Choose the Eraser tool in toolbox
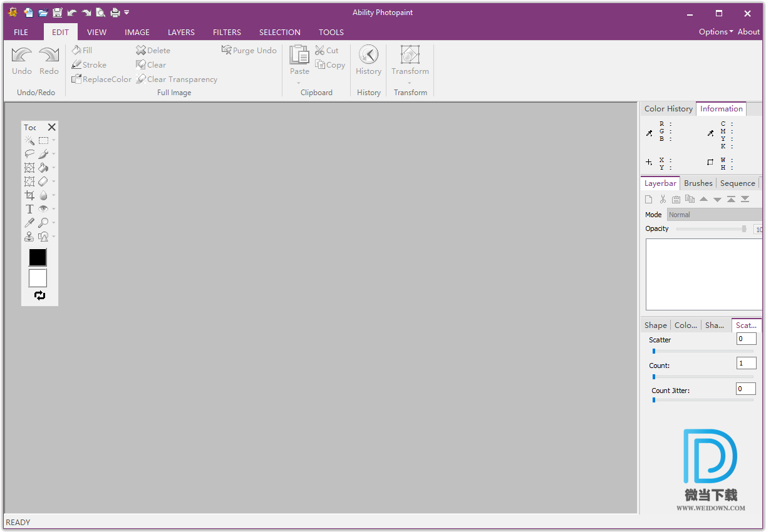The height and width of the screenshot is (532, 766). pyautogui.click(x=43, y=182)
